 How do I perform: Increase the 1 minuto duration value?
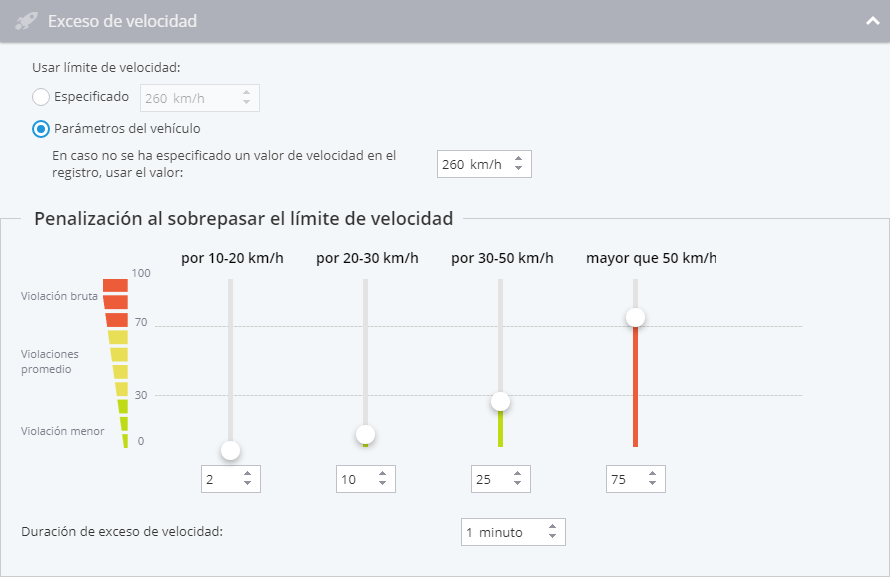(x=552, y=527)
